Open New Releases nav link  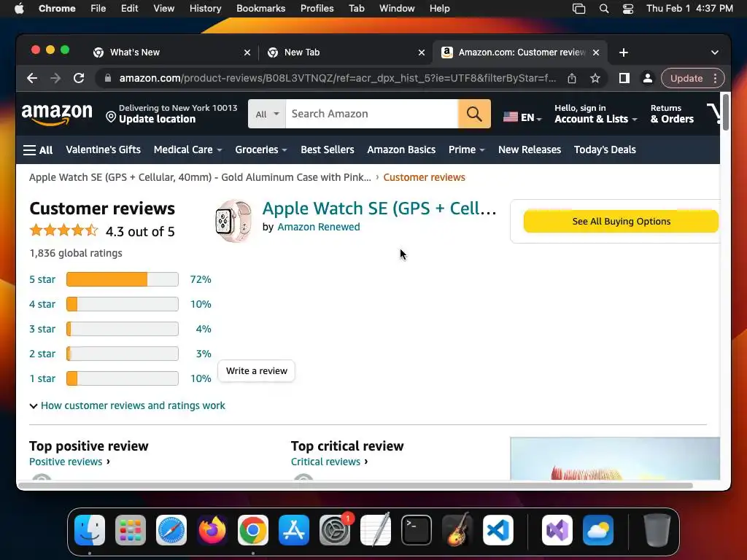pyautogui.click(x=530, y=149)
